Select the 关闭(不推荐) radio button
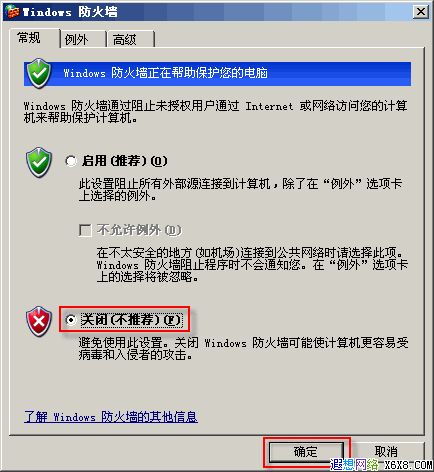Screen dimensions: 434x472 71,320
